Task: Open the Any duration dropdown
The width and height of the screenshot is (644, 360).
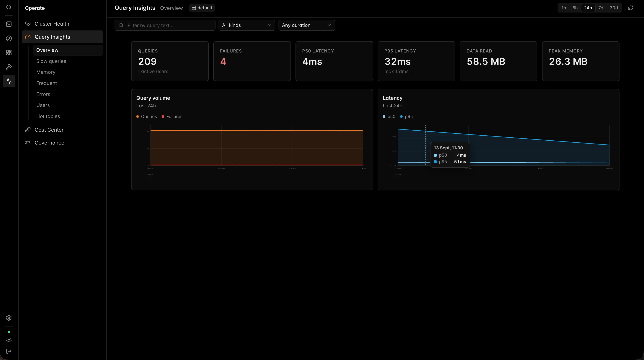Action: (x=306, y=25)
